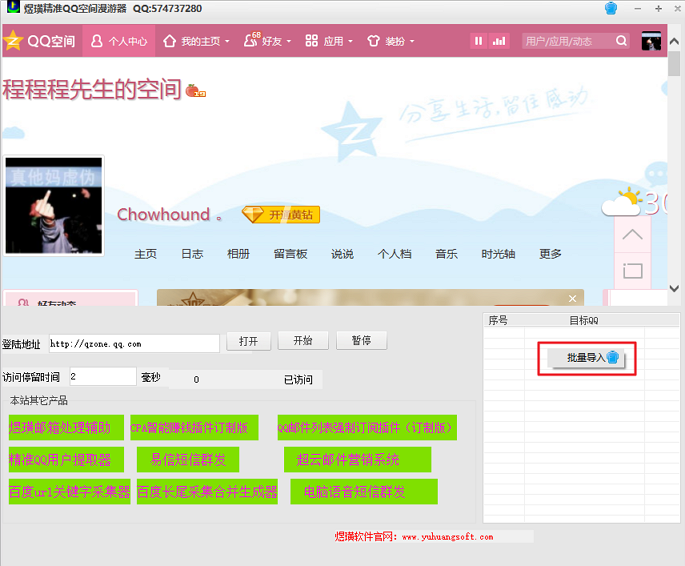Open the www.yuhuangsoft.com official site link
685x566 pixels.
coord(447,537)
